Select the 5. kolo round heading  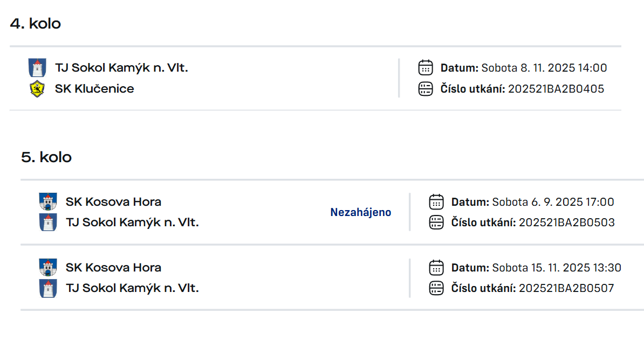[x=46, y=157]
